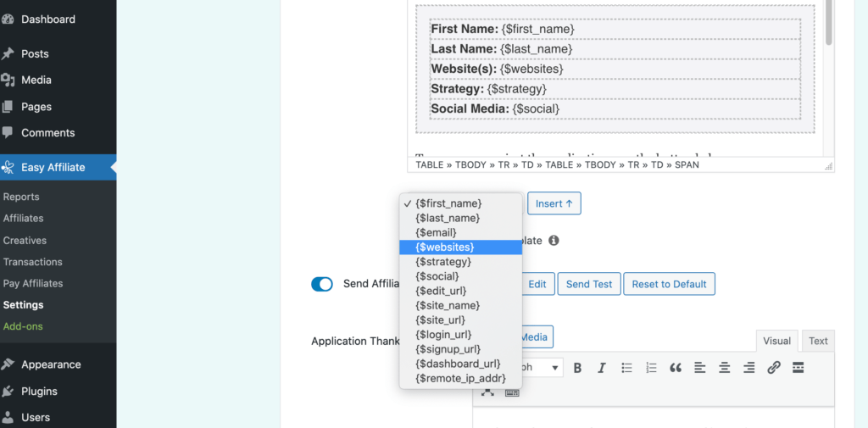Click the email editor vertical scrollbar
Viewport: 868px width, 428px height.
coord(829,22)
